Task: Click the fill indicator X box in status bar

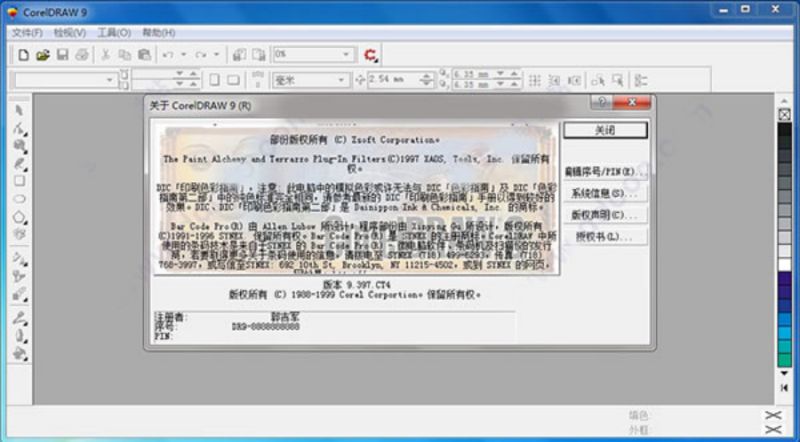Action: click(x=773, y=415)
